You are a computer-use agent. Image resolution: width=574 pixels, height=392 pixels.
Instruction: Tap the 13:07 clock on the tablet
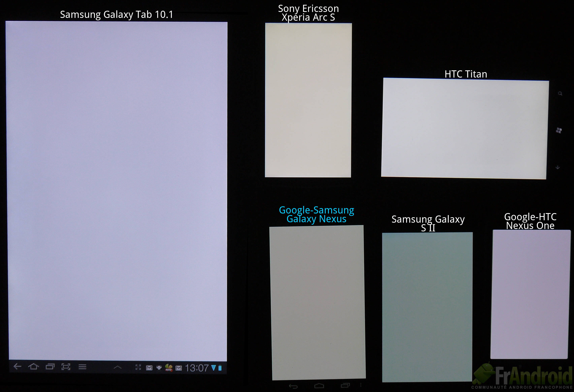(197, 368)
